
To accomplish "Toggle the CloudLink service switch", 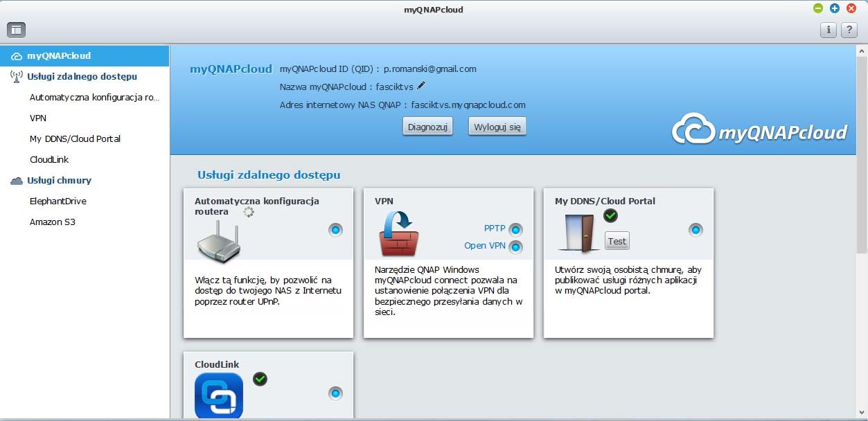I will point(336,393).
